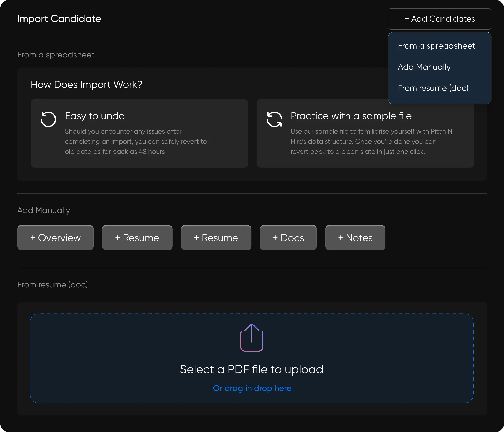The height and width of the screenshot is (432, 504).
Task: Click the Docs button under Add Manually
Action: click(288, 238)
